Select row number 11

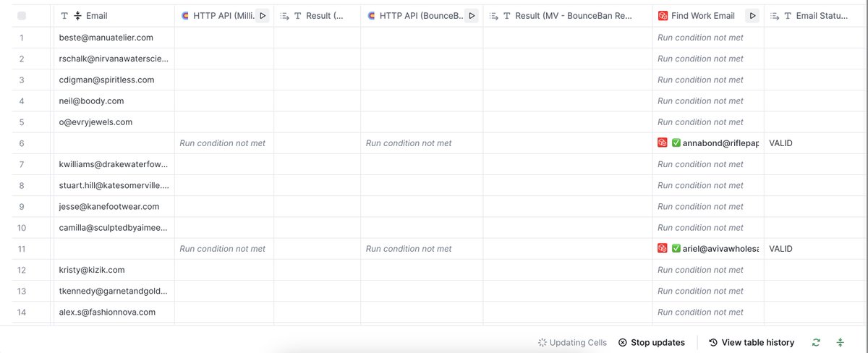coord(22,249)
